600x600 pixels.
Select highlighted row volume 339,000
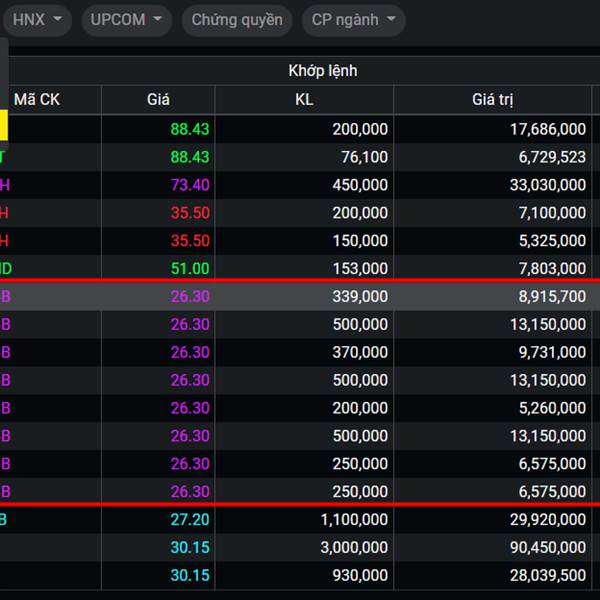point(360,297)
